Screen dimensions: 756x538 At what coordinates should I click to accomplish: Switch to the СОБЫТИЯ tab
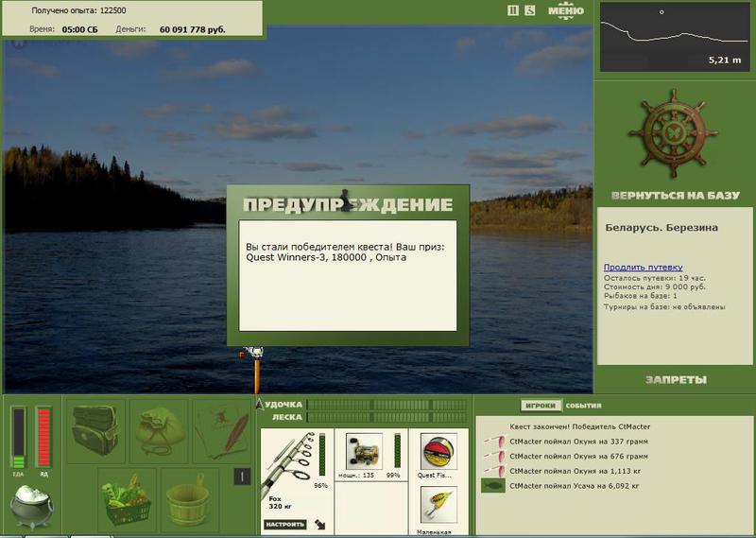pyautogui.click(x=583, y=406)
